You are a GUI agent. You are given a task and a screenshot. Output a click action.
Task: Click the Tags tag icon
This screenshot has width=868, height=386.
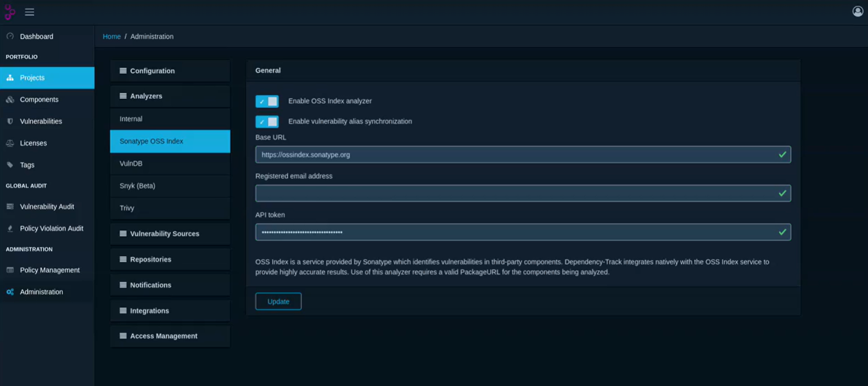point(10,165)
